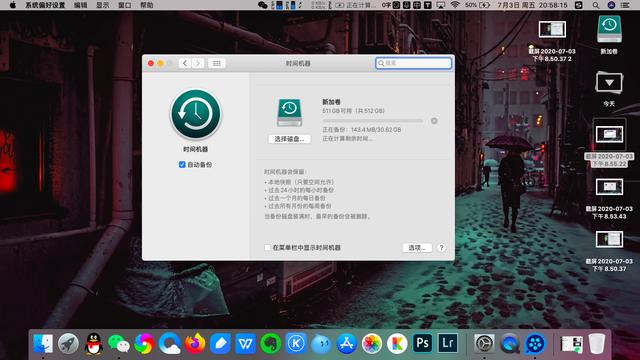The width and height of the screenshot is (640, 360).
Task: Stop the backup with the progress cancel icon
Action: click(434, 121)
